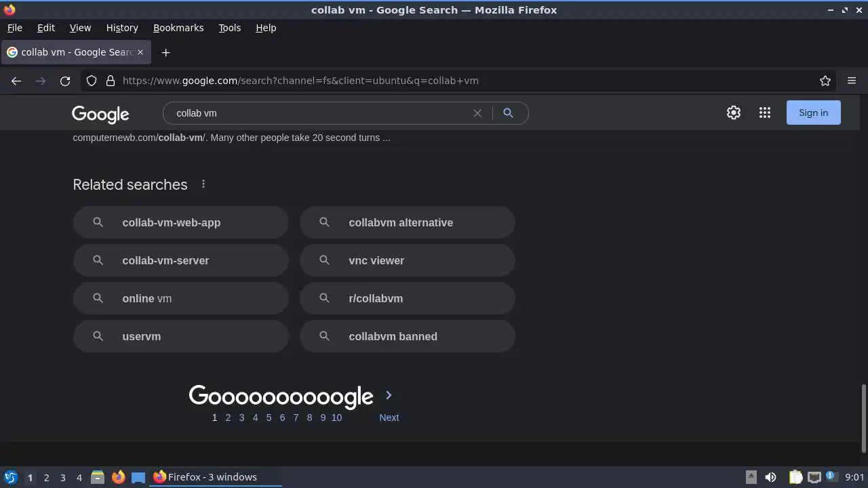Screen dimensions: 868x488
Task: Go to next results via chevron arrow
Action: point(389,395)
